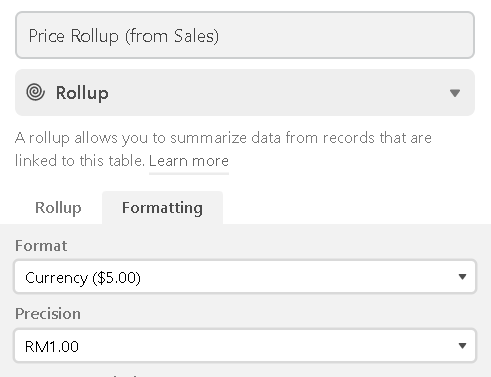Open the field type dropdown showing Rollup
491x377 pixels.
pos(245,93)
